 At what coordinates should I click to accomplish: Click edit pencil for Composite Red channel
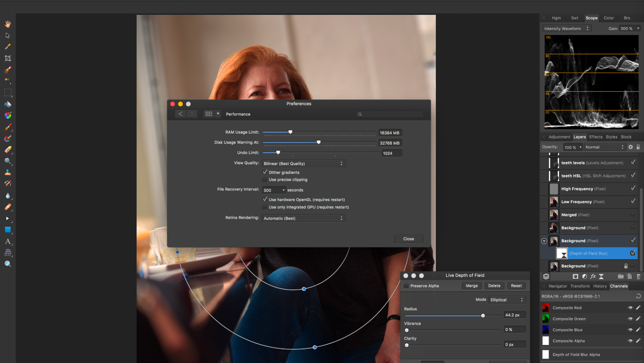click(x=638, y=308)
